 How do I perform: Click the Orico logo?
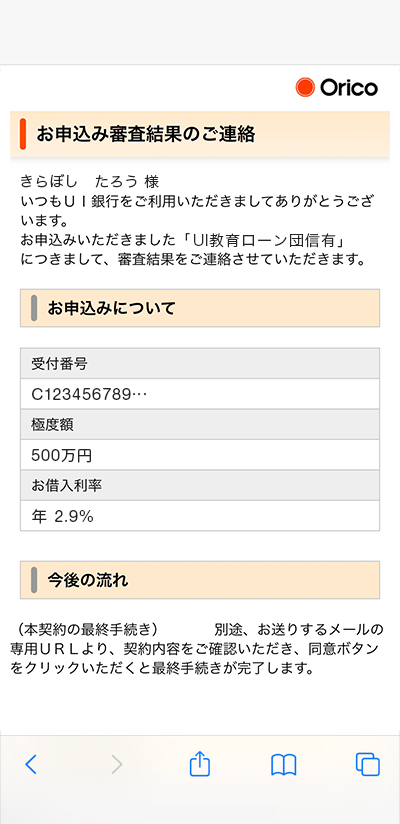point(336,87)
